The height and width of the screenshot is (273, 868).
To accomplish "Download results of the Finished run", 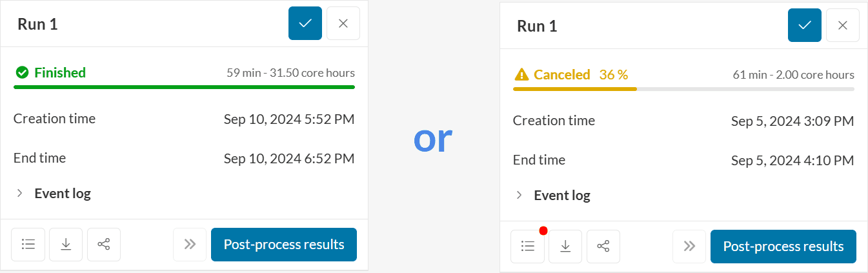I will tap(66, 245).
